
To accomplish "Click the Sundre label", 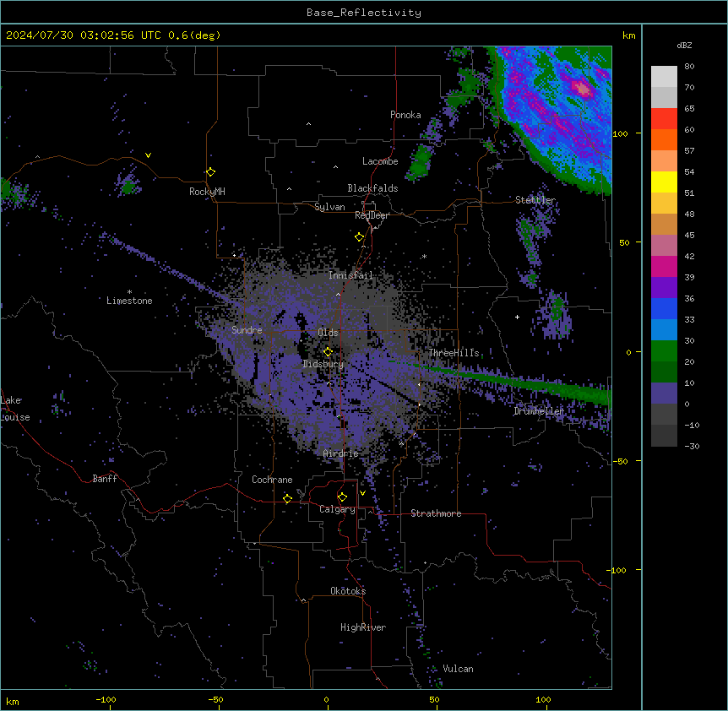I will pos(247,330).
